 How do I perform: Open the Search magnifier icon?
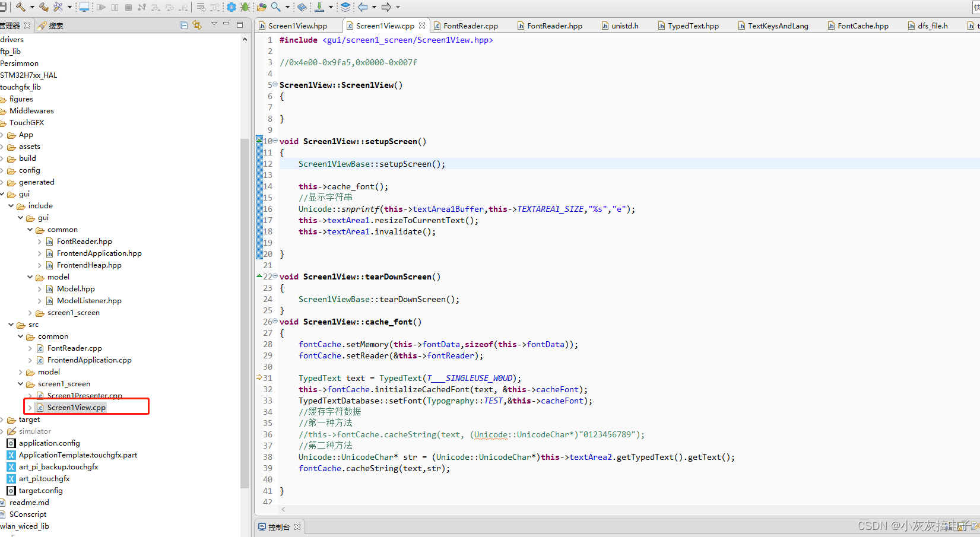[x=275, y=7]
